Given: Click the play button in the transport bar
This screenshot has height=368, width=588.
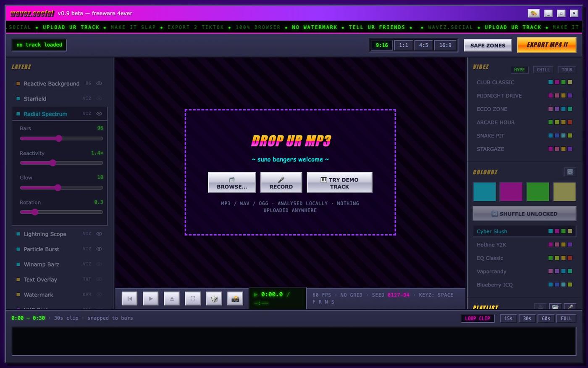Looking at the screenshot, I should 150,299.
